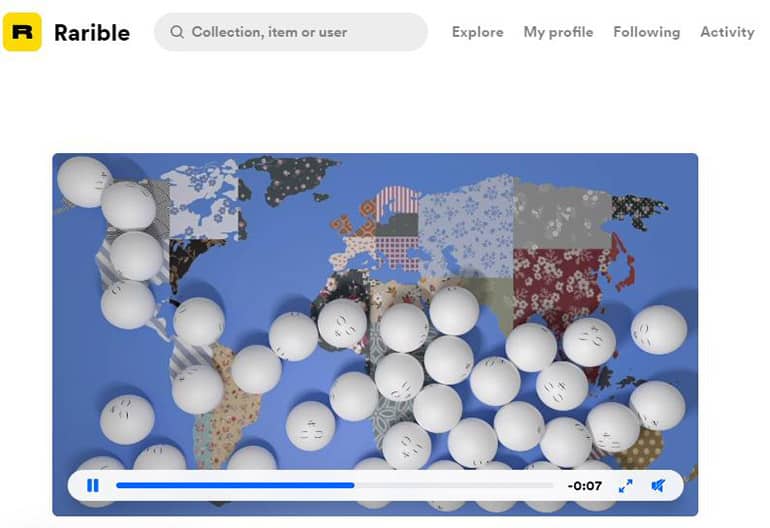Open the Following tab

pyautogui.click(x=647, y=32)
